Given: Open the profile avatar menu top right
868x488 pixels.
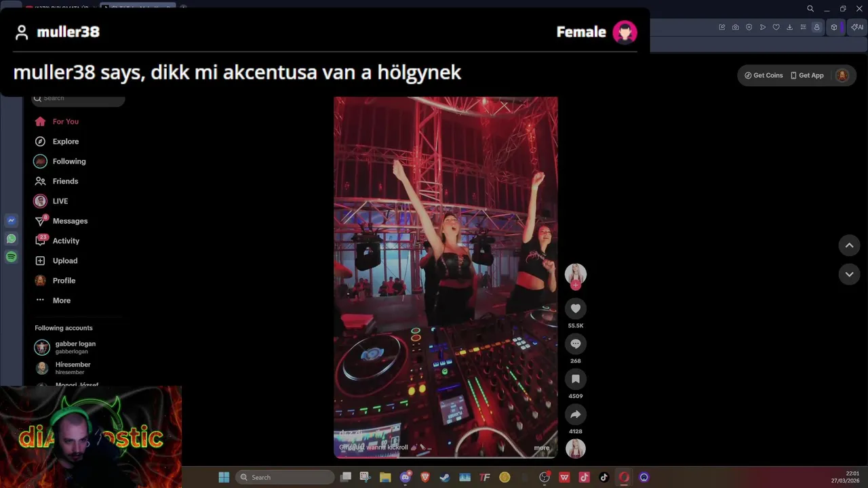Looking at the screenshot, I should click(842, 75).
